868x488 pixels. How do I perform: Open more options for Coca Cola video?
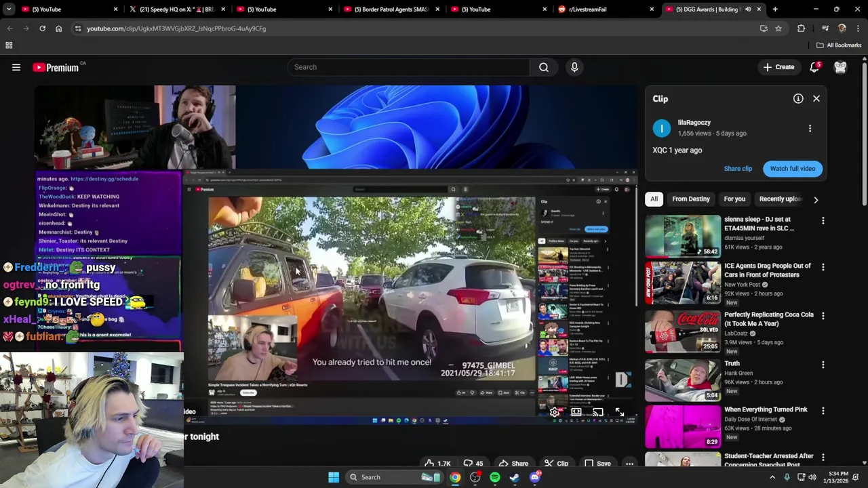tap(823, 316)
